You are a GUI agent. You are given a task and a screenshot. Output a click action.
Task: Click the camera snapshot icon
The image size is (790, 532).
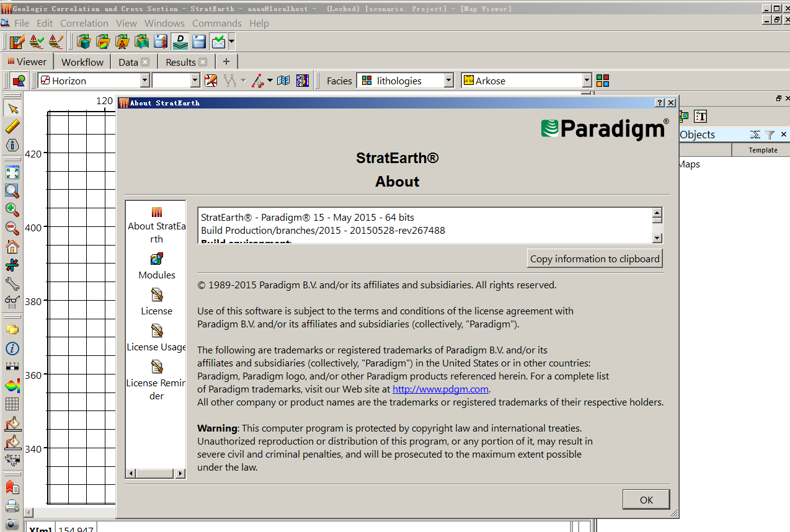(x=12, y=524)
